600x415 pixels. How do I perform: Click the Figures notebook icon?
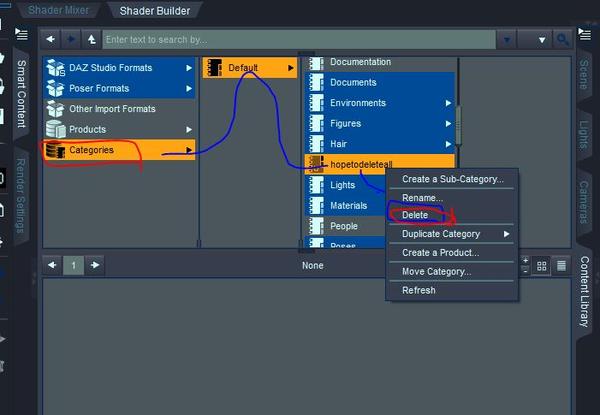tap(316, 124)
